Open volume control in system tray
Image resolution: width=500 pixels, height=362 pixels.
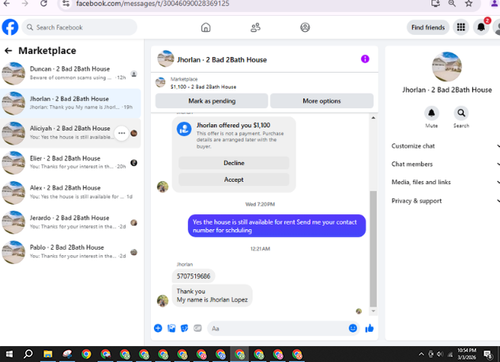point(440,354)
